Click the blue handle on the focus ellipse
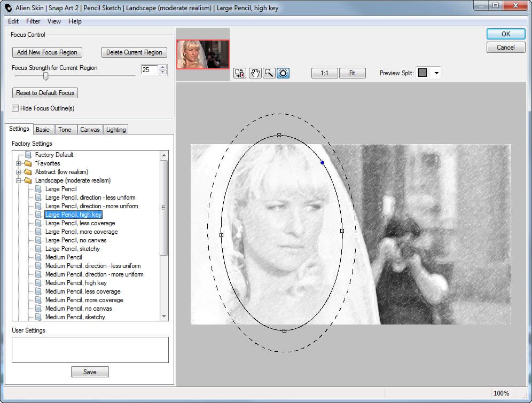 [322, 163]
